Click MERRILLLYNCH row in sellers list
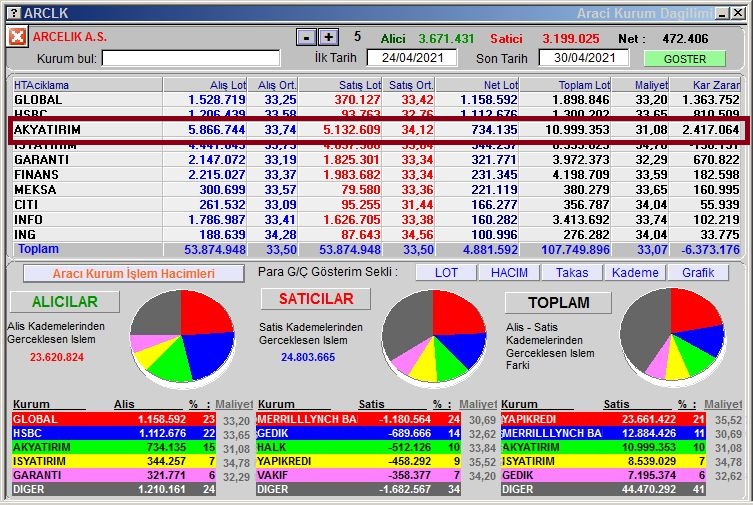The image size is (753, 505). pos(359,419)
